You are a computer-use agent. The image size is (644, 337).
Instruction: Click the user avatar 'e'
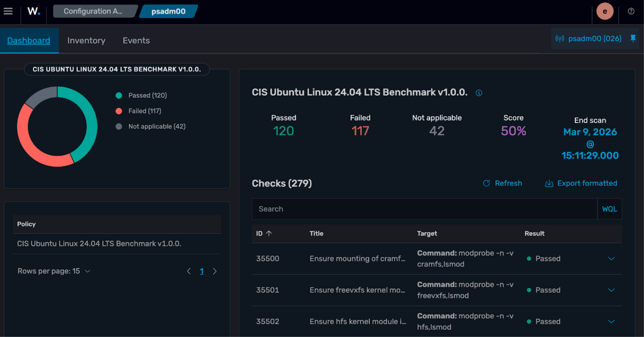click(605, 11)
